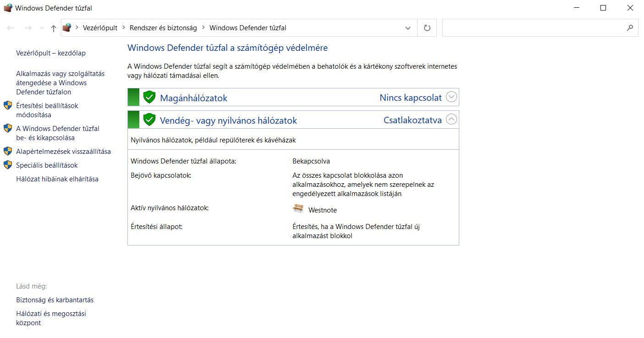Open Hálózati és megosztási központ link
This screenshot has height=338, width=644.
(51, 318)
